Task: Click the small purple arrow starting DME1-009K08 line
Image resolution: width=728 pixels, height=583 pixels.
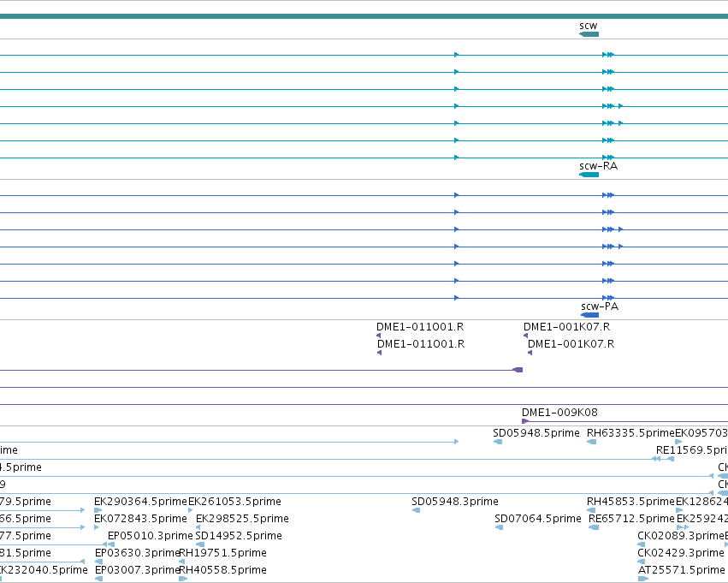Action: click(525, 421)
